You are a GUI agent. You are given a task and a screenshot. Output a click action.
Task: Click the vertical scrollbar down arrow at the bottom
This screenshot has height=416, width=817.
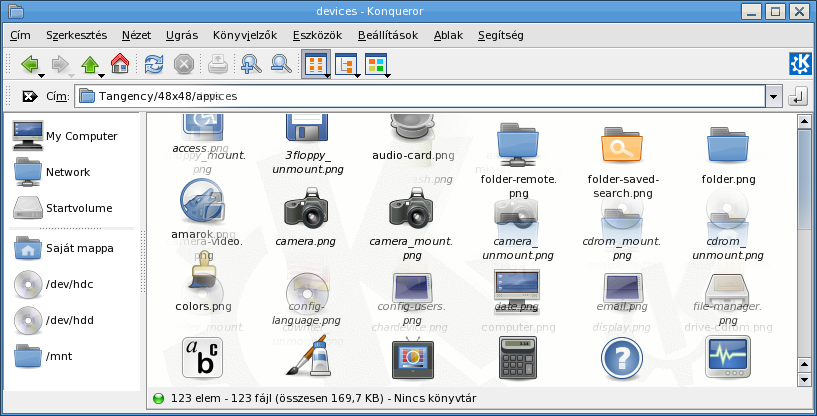click(803, 381)
